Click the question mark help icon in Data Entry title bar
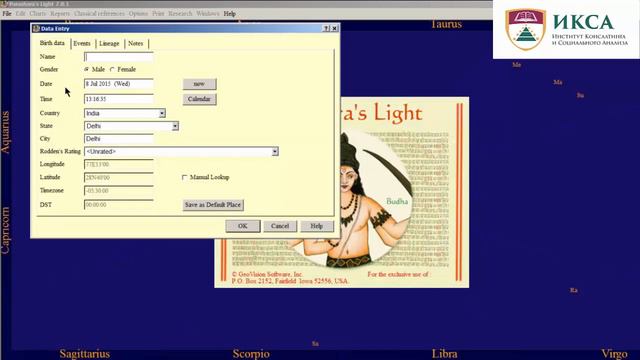640x360 pixels. 326,28
